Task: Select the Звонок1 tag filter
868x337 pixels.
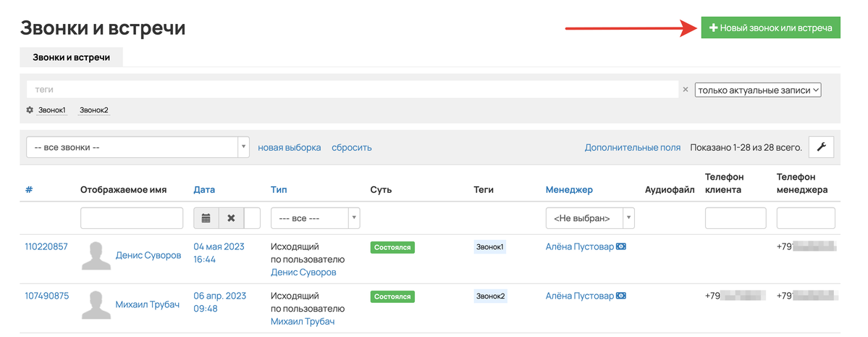Action: pos(52,110)
